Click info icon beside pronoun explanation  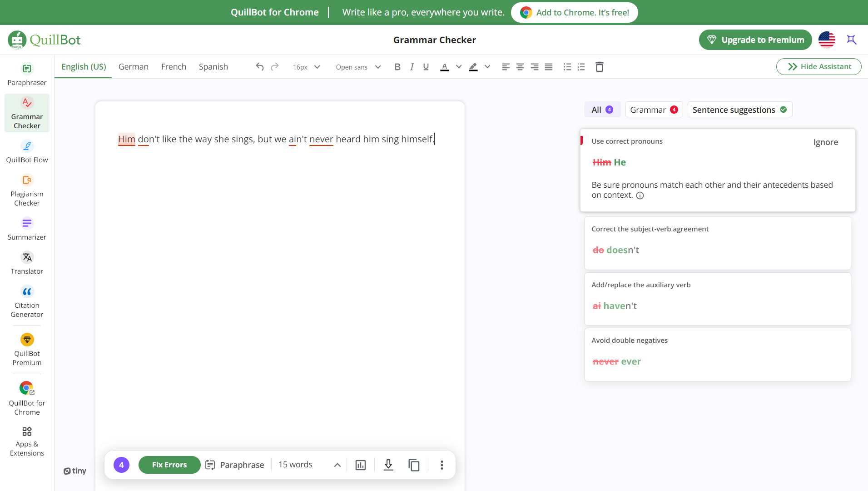640,195
